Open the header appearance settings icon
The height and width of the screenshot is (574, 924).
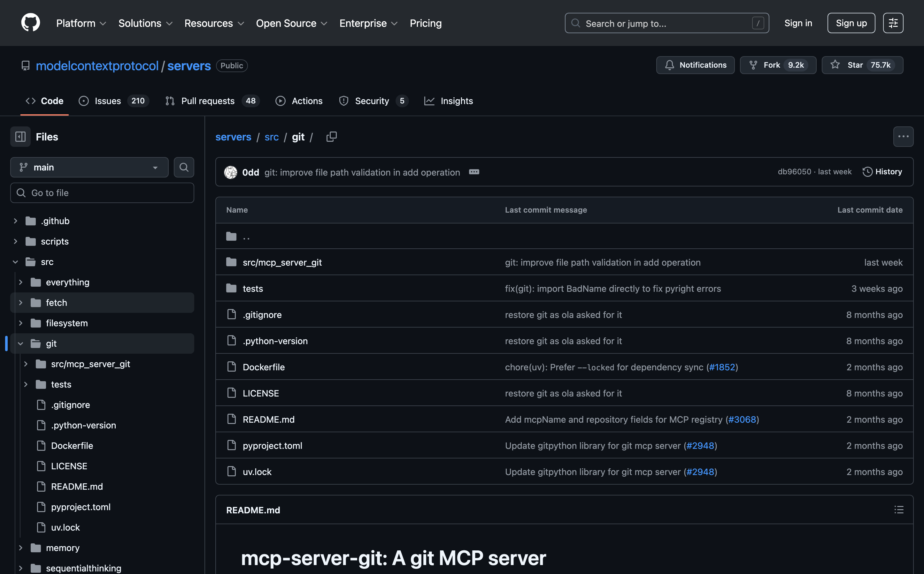[x=893, y=23]
